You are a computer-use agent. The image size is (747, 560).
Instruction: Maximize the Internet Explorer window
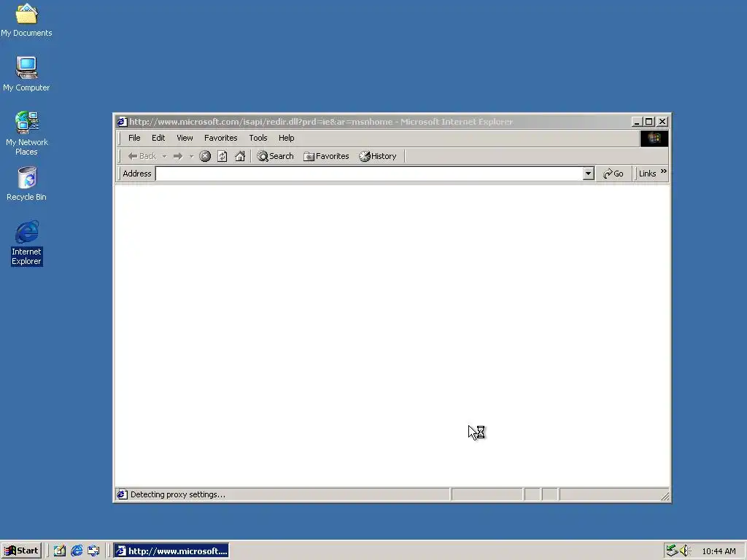[649, 122]
